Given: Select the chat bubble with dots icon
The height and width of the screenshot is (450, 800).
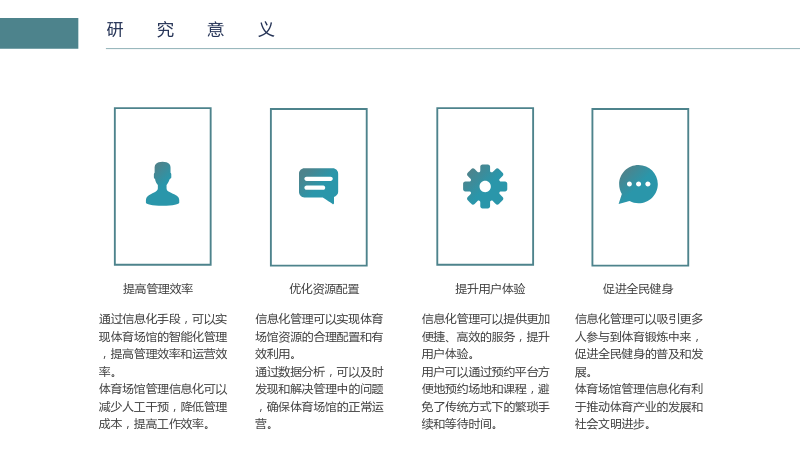Looking at the screenshot, I should 638,184.
